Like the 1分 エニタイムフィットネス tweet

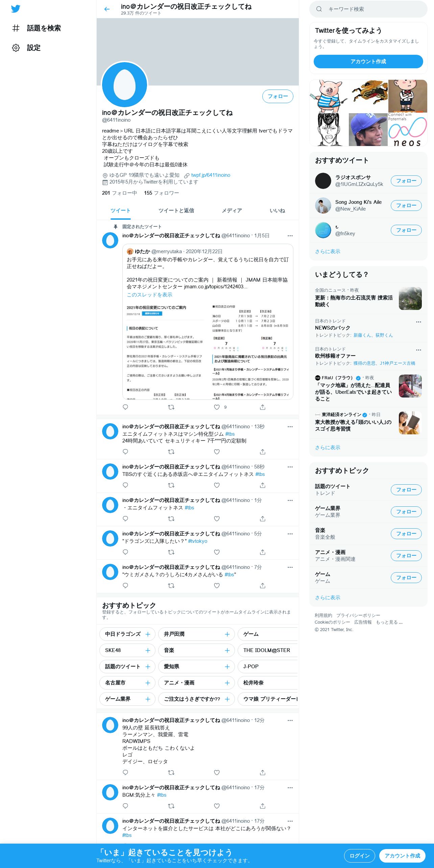[217, 519]
